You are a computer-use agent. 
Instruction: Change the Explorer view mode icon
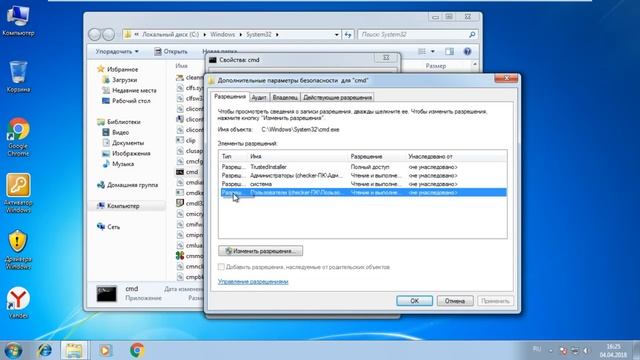[422, 51]
